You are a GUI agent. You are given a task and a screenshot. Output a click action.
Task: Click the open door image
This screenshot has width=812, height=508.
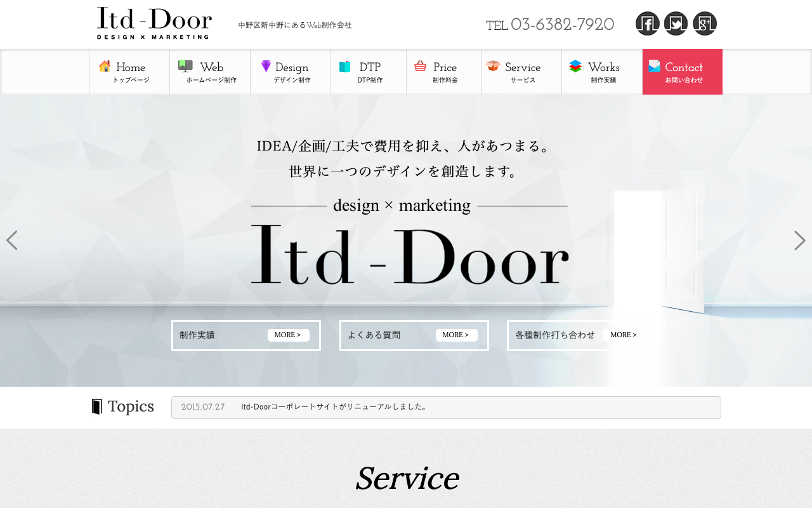(657, 251)
